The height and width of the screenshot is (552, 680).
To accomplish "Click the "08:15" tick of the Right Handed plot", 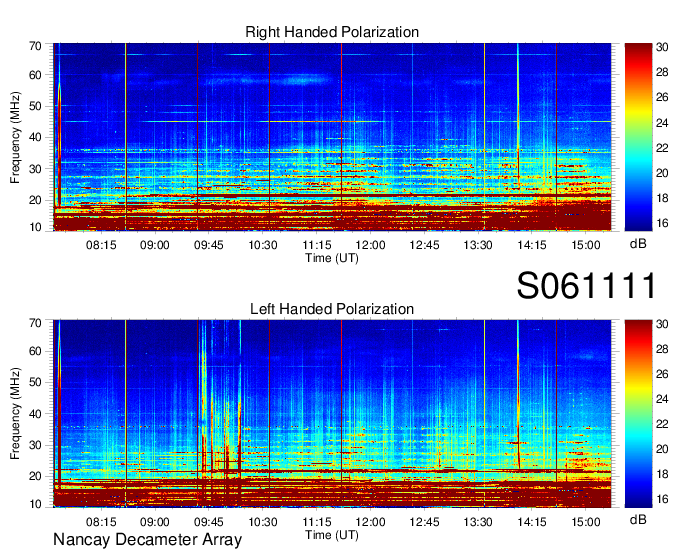I will (101, 245).
